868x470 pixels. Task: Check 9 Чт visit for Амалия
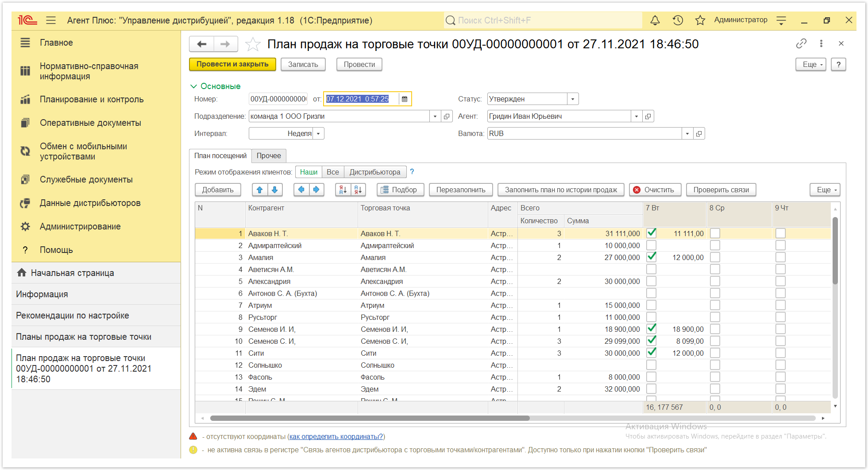click(x=781, y=257)
